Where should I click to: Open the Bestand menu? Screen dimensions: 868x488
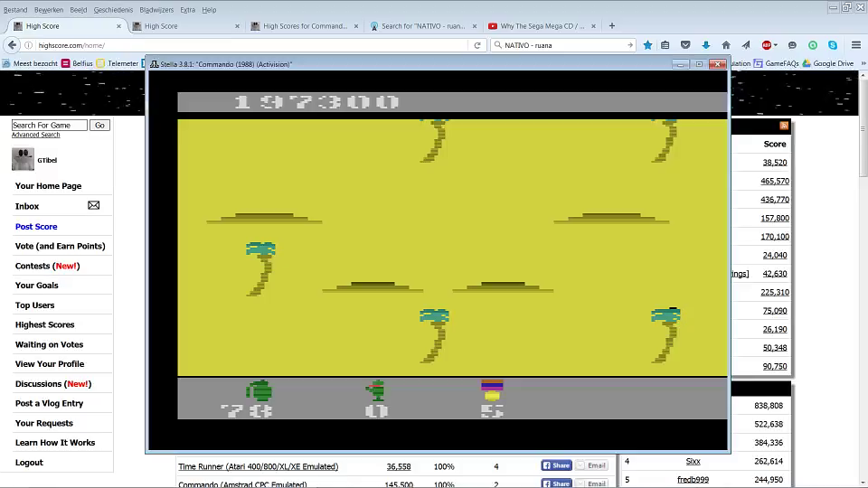pyautogui.click(x=15, y=10)
